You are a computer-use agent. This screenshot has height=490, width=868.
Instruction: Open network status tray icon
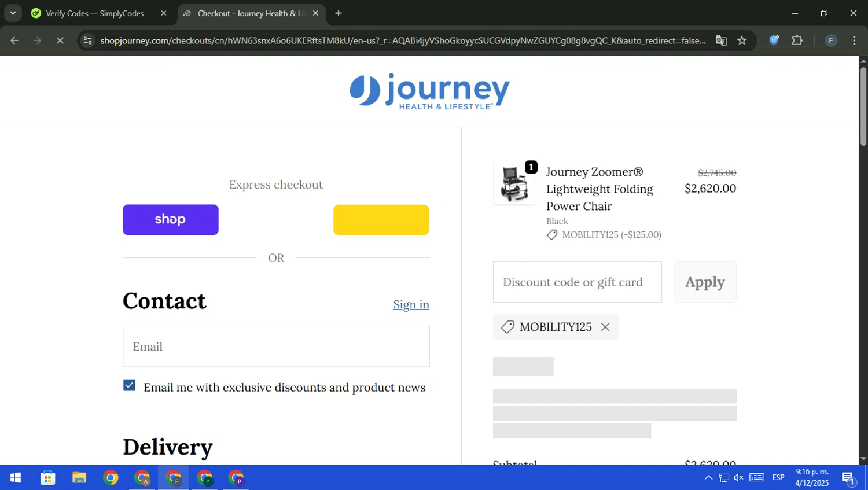coord(724,478)
